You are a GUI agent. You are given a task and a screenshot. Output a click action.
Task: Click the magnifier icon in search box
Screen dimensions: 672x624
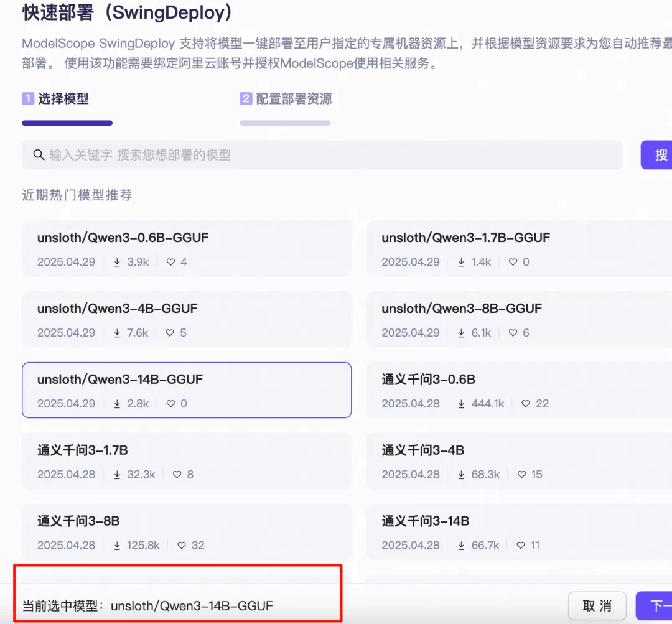pyautogui.click(x=39, y=155)
